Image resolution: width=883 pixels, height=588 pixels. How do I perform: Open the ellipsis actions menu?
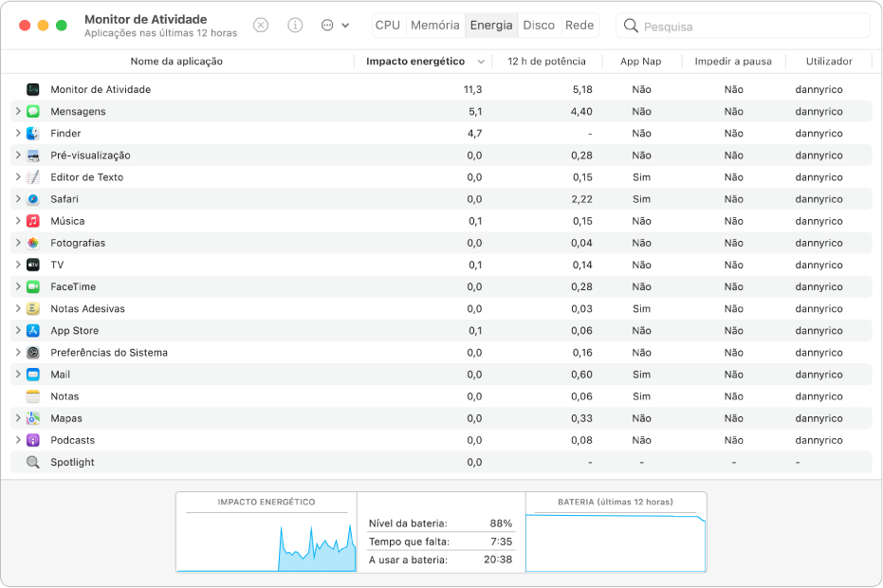(x=335, y=26)
